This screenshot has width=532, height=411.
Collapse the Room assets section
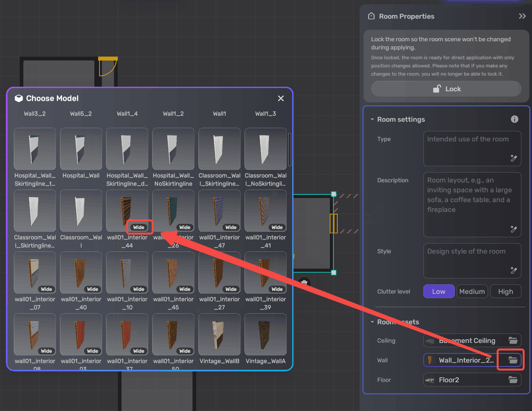(372, 322)
